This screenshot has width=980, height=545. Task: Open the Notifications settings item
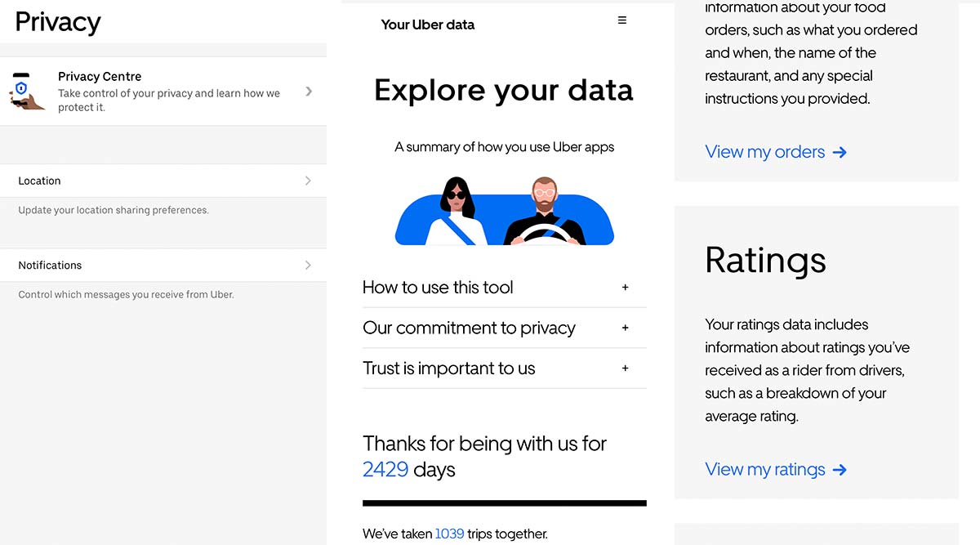[50, 265]
